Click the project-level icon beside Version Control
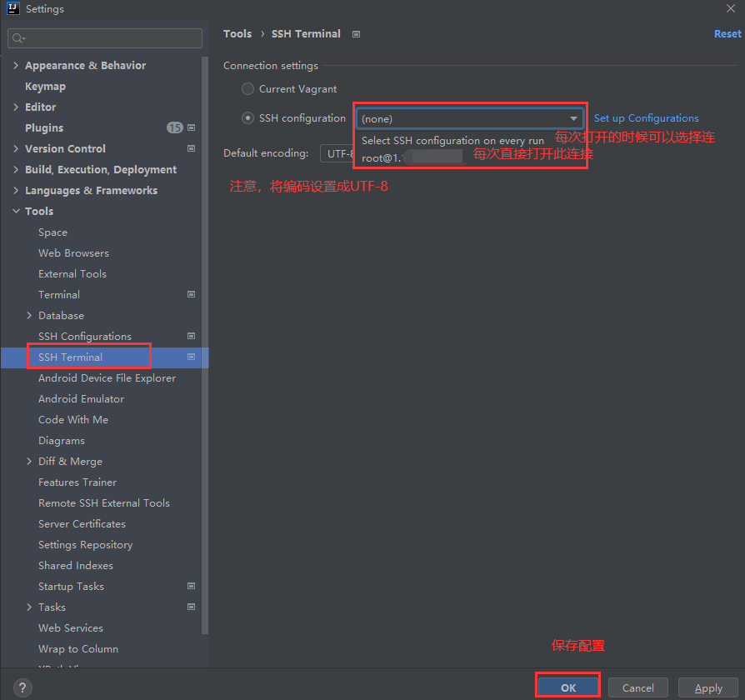The width and height of the screenshot is (745, 700). tap(191, 148)
